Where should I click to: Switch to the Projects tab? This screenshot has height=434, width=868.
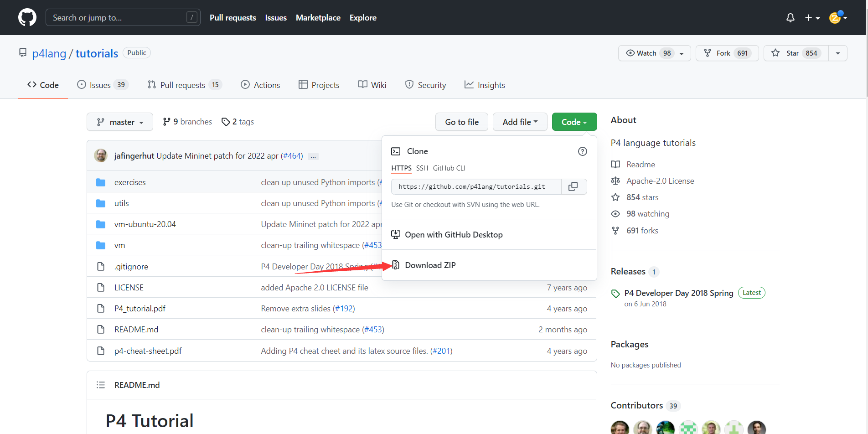click(x=319, y=85)
